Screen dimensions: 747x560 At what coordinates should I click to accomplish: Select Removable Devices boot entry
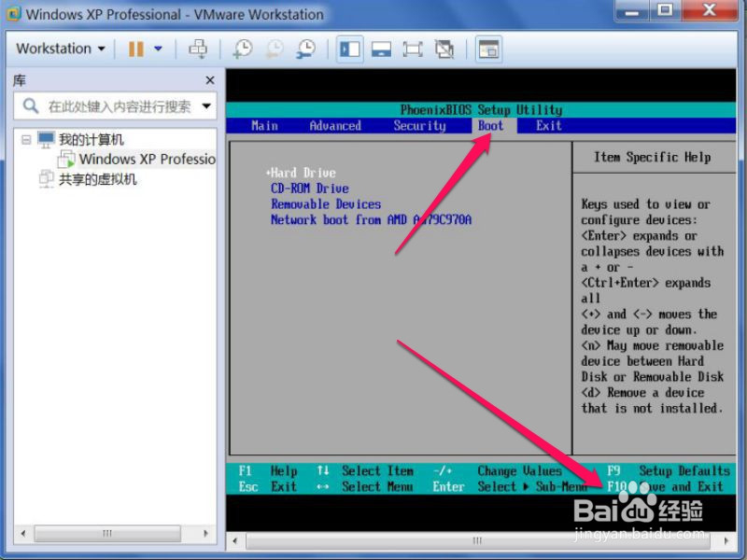(x=326, y=204)
